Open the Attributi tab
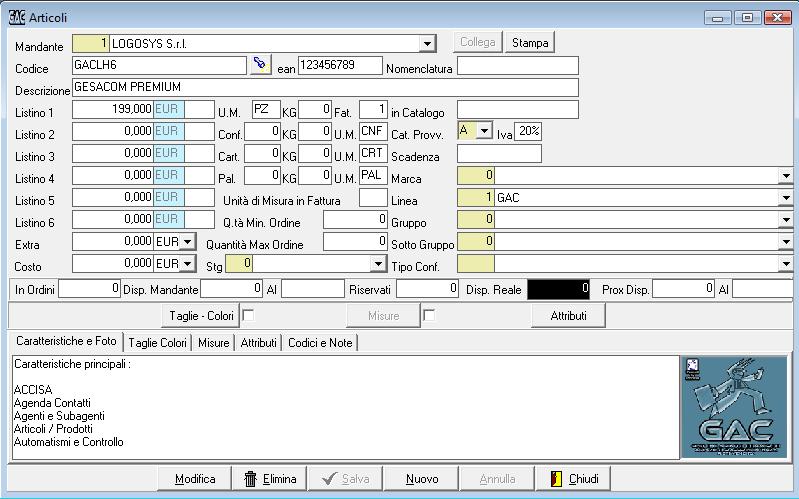Image resolution: width=799 pixels, height=499 pixels. [x=259, y=343]
